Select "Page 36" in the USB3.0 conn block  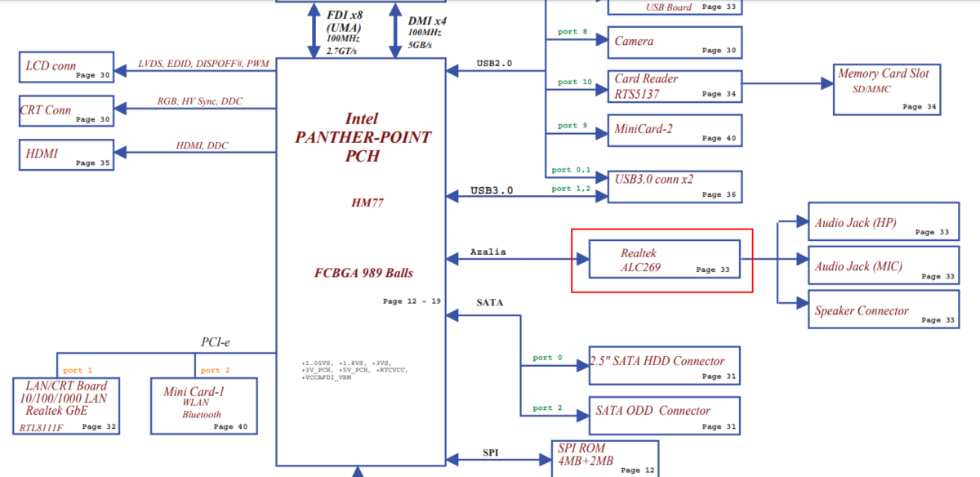[718, 194]
